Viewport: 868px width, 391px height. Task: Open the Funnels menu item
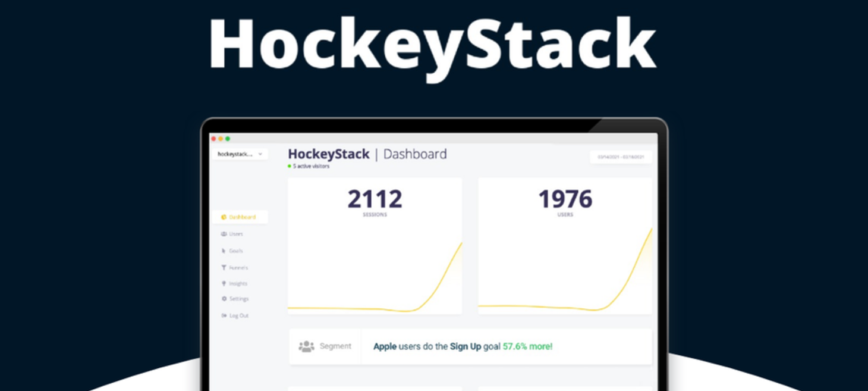click(238, 268)
